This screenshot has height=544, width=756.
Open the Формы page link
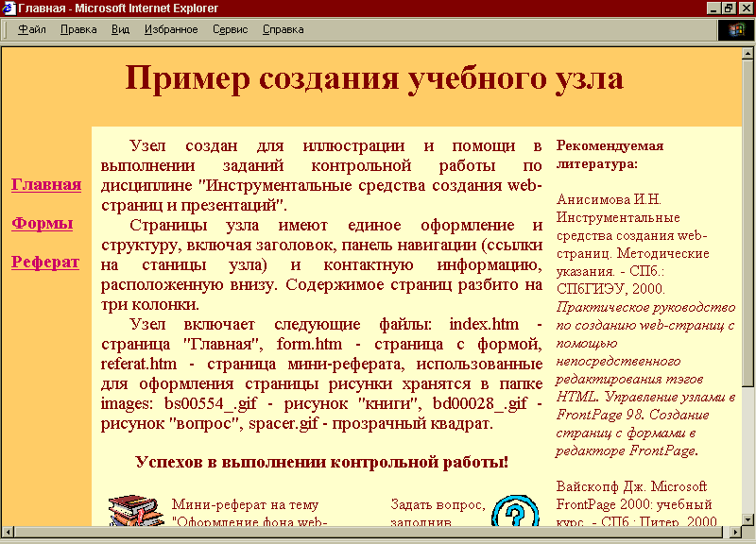[42, 224]
